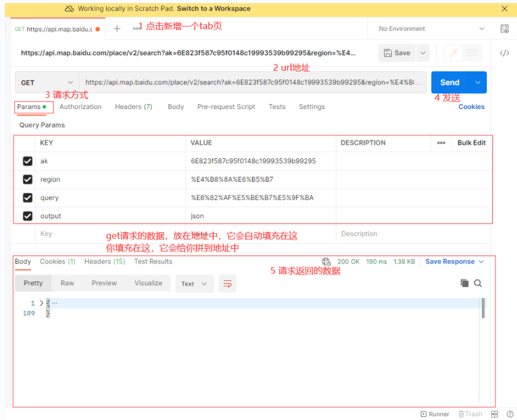The height and width of the screenshot is (420, 517).
Task: Add a new request tab with plus icon
Action: coord(116,29)
